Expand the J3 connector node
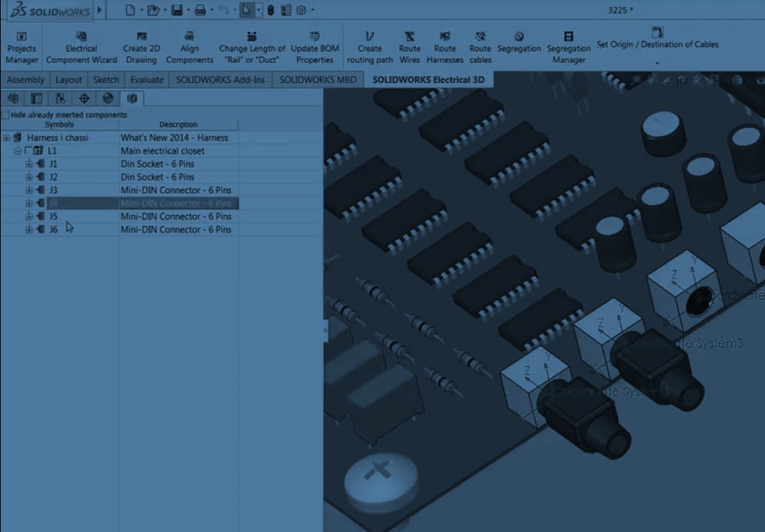Viewport: 765px width, 532px height. click(x=29, y=190)
